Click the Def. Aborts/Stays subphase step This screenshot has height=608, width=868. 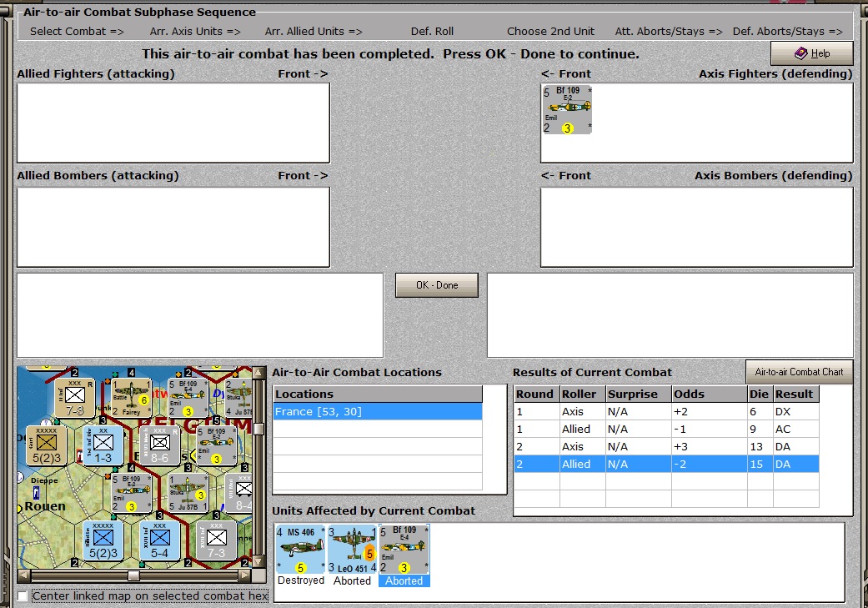(787, 32)
